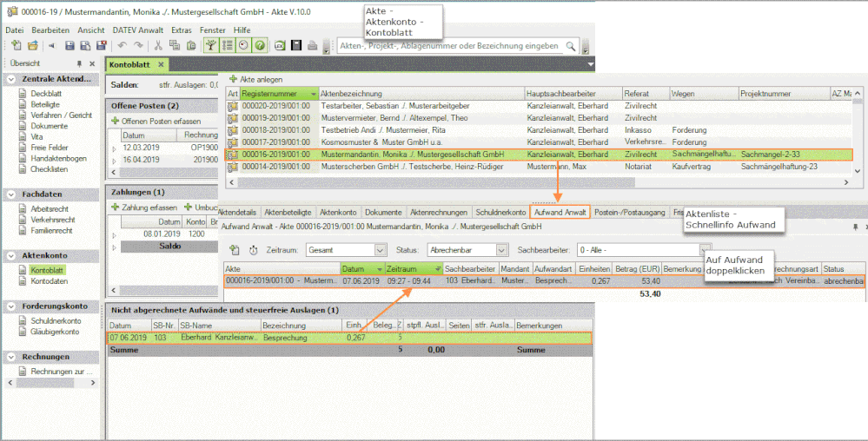Image resolution: width=868 pixels, height=441 pixels.
Task: Click the stopwatch icon beside Zeitraum
Action: (x=252, y=250)
